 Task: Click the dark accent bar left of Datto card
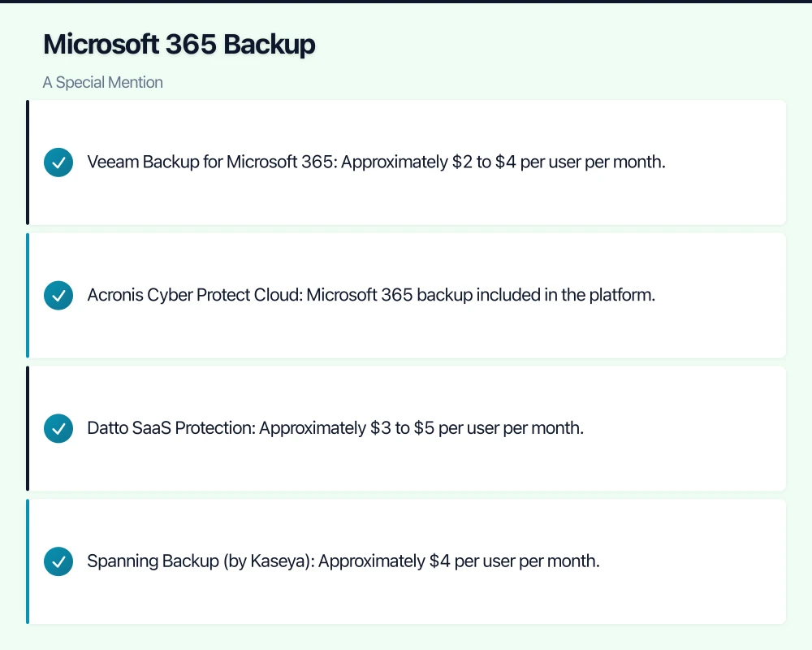coord(28,428)
